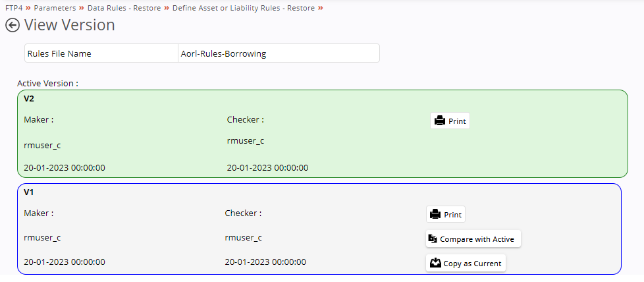Click the View Version page title
The image size is (644, 282).
69,25
